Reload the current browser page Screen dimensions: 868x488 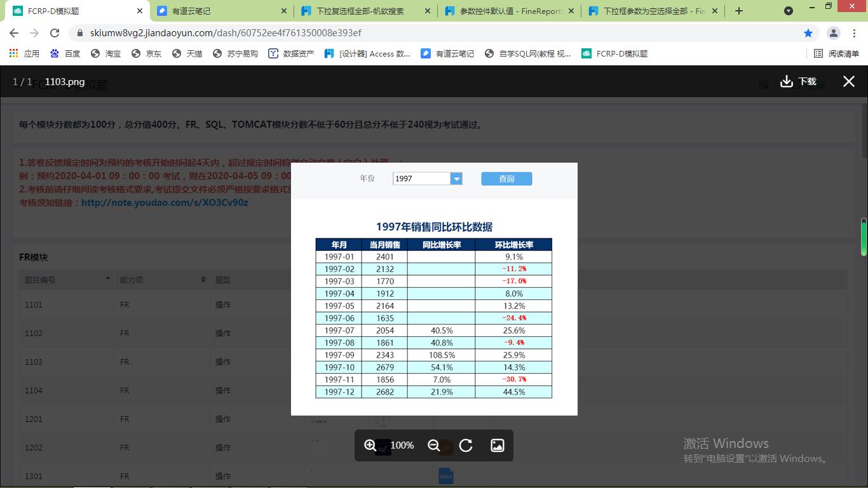point(55,33)
